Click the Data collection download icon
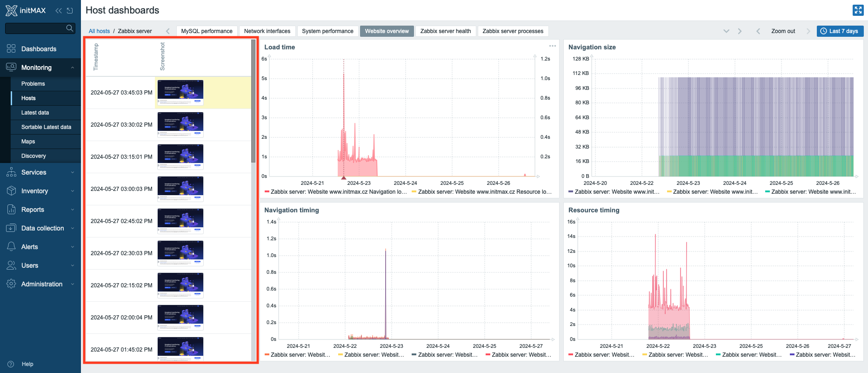 point(11,228)
